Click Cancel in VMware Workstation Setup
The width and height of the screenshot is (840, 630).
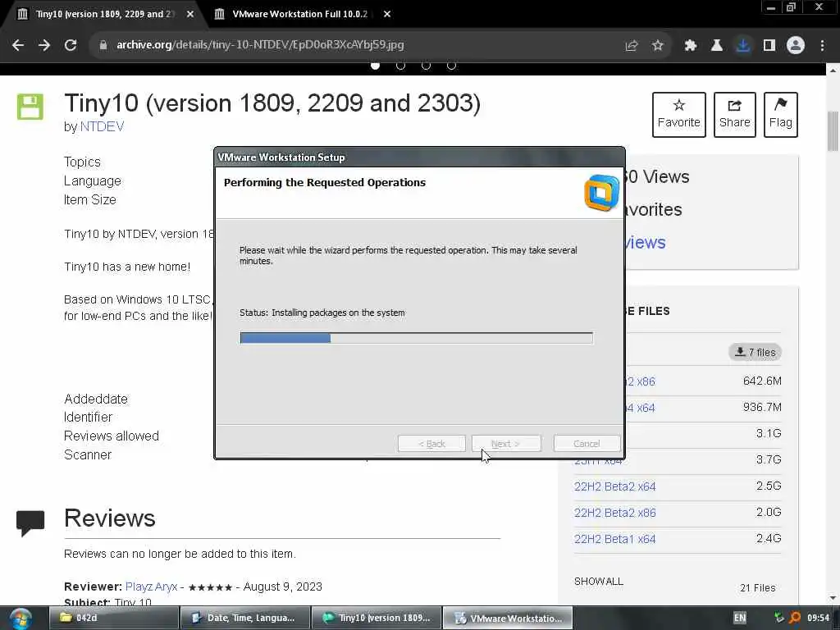(x=587, y=444)
